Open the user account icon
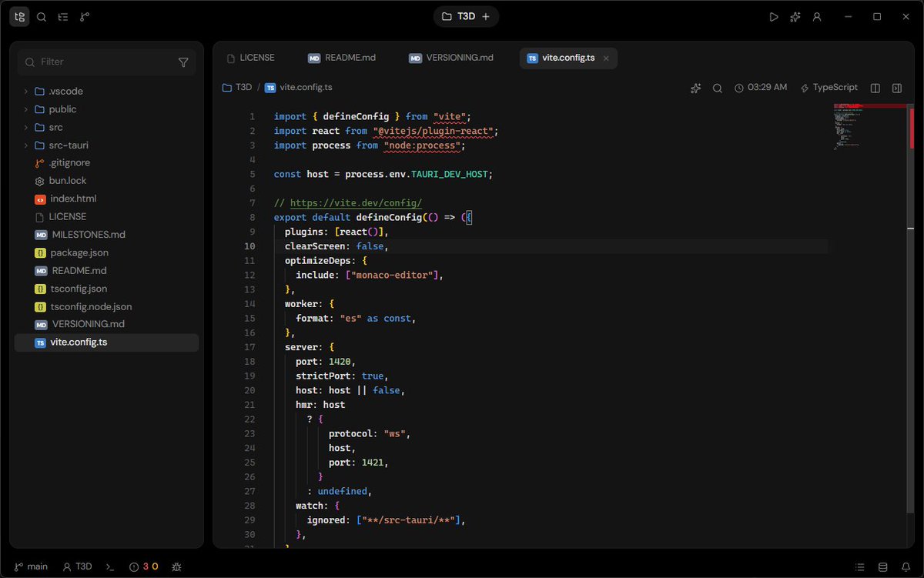This screenshot has height=578, width=924. pyautogui.click(x=817, y=16)
